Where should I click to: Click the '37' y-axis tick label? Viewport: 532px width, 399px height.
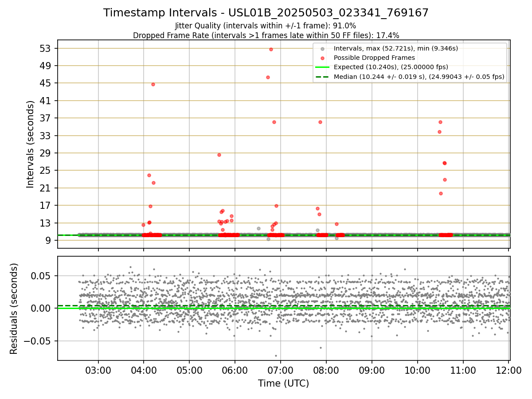click(46, 118)
